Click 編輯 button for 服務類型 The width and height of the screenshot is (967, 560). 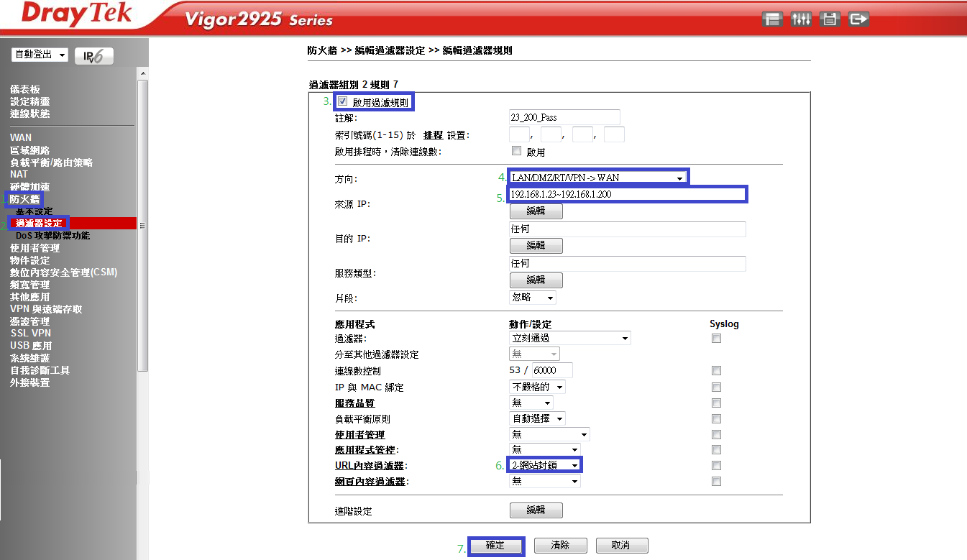(x=536, y=280)
